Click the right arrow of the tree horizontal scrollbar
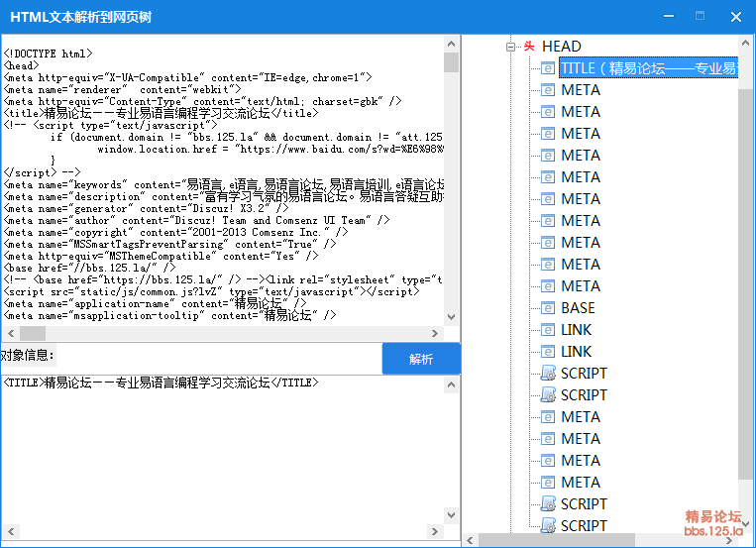Viewport: 756px width, 548px height. (729, 540)
